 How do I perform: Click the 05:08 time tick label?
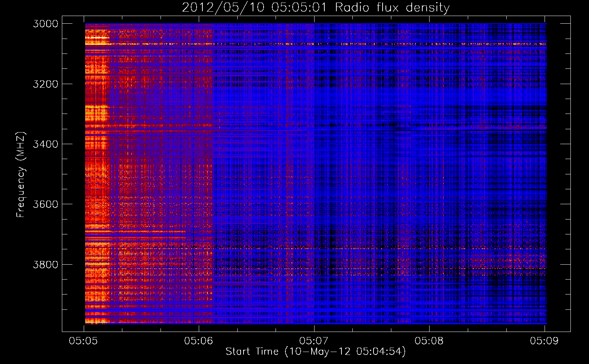tap(429, 341)
